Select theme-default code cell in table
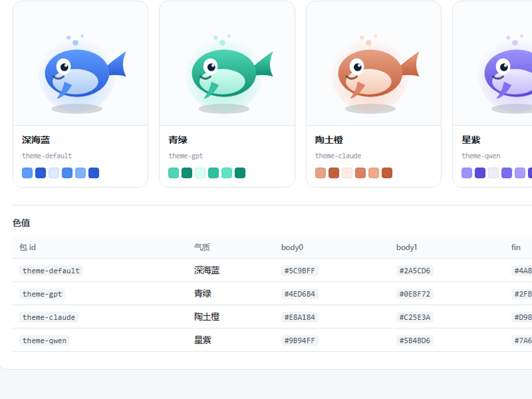 coord(51,271)
